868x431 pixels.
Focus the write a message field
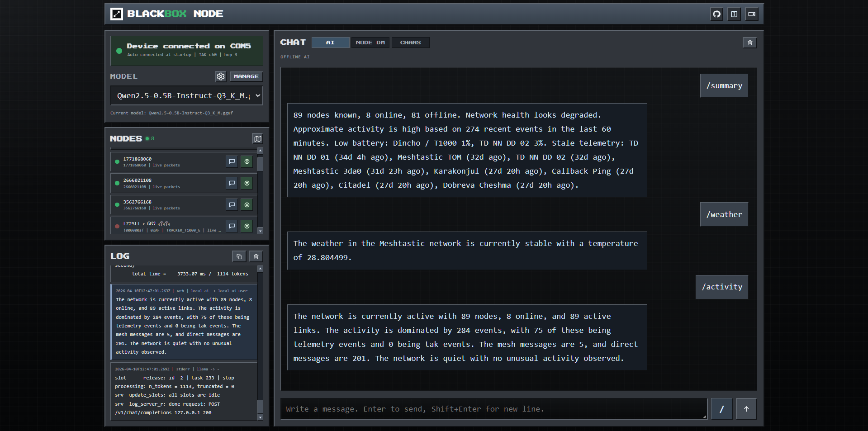point(493,409)
